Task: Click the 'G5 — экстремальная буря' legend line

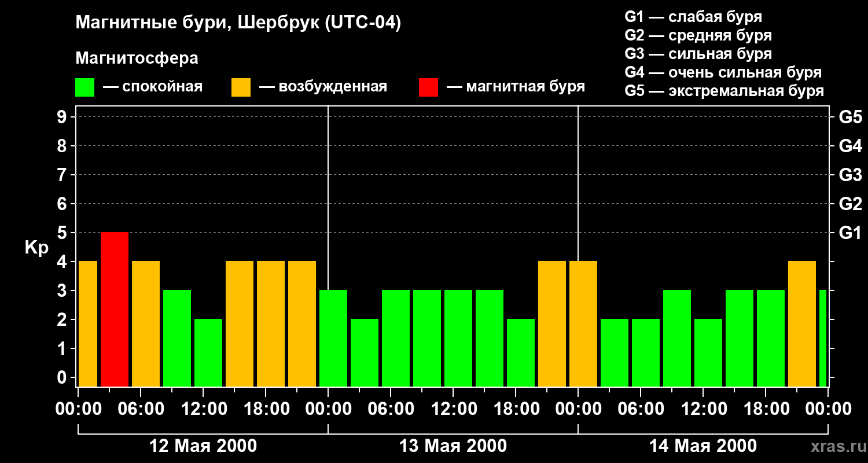Action: 724,91
